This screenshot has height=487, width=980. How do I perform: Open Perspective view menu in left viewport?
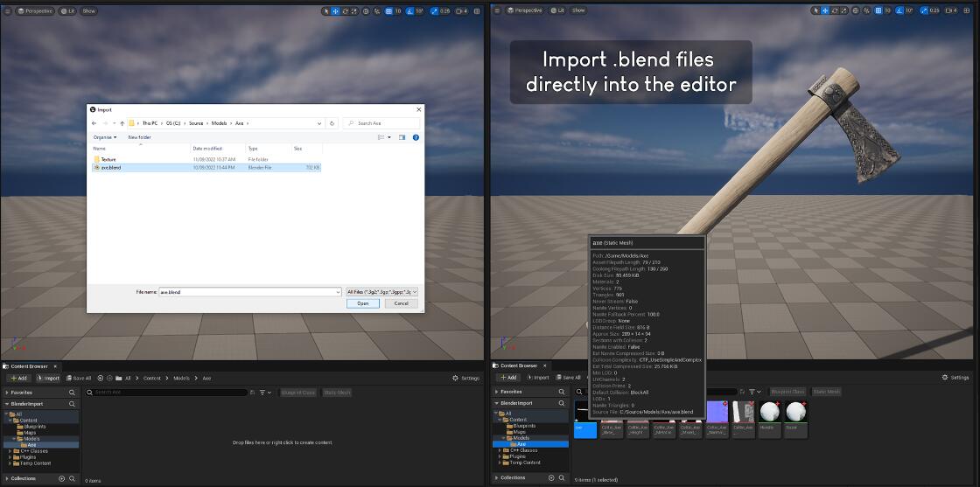(36, 10)
